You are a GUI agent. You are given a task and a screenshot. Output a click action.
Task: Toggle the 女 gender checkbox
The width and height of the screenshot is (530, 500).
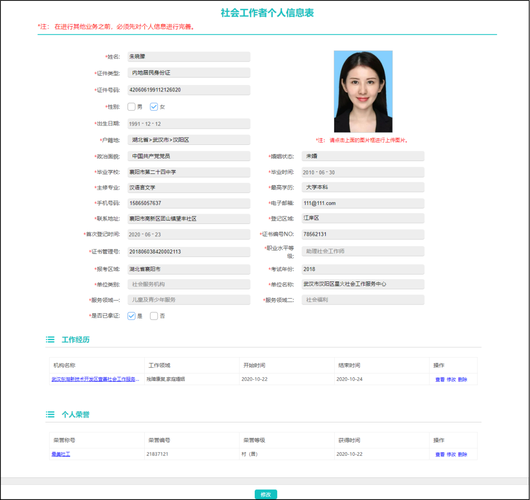click(154, 107)
